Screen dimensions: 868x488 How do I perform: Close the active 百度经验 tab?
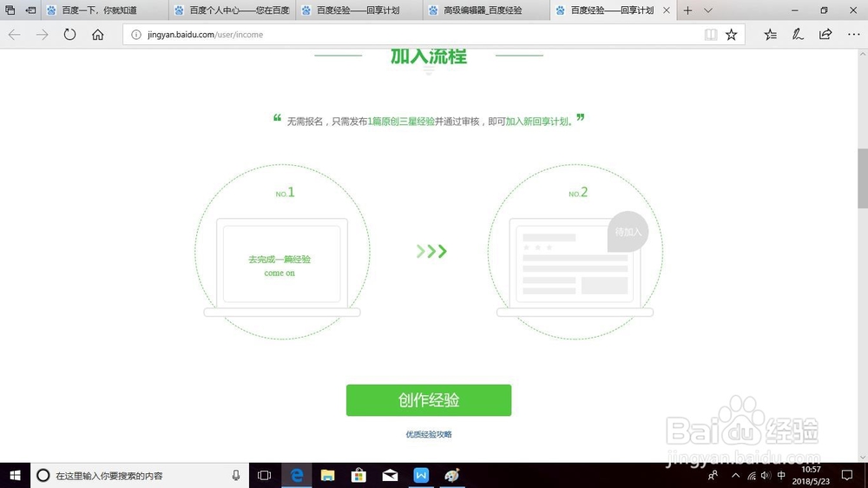(667, 10)
